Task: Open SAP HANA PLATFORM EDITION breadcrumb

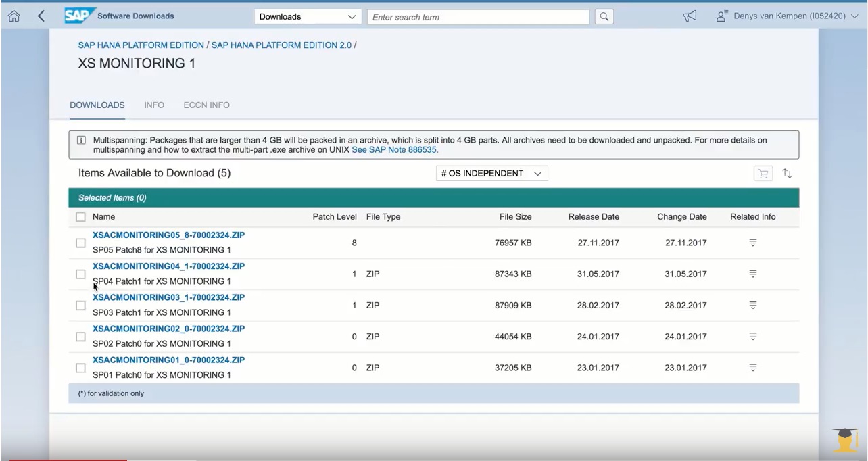Action: coord(141,45)
